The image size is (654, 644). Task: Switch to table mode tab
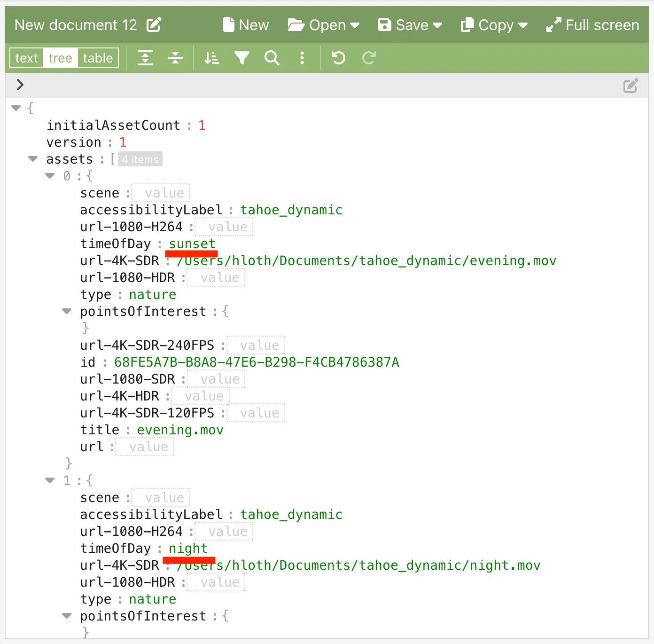point(98,58)
